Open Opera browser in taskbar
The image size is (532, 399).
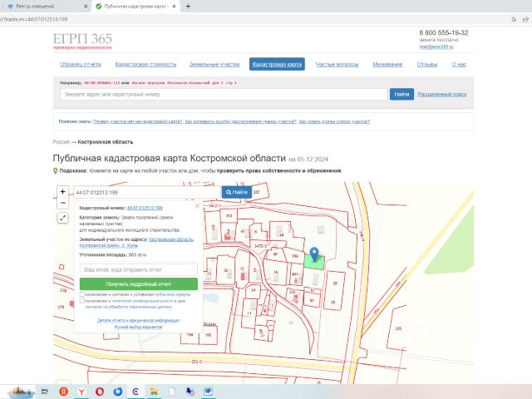tap(100, 392)
